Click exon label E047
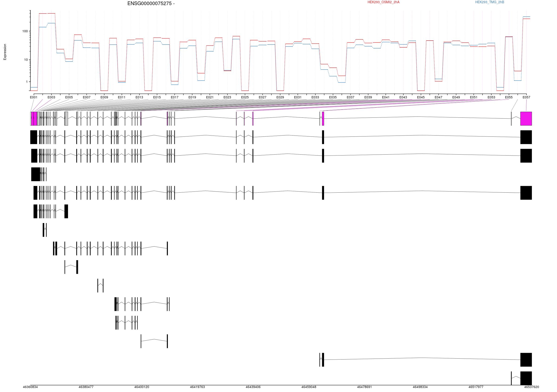This screenshot has height=392, width=557. [x=438, y=97]
